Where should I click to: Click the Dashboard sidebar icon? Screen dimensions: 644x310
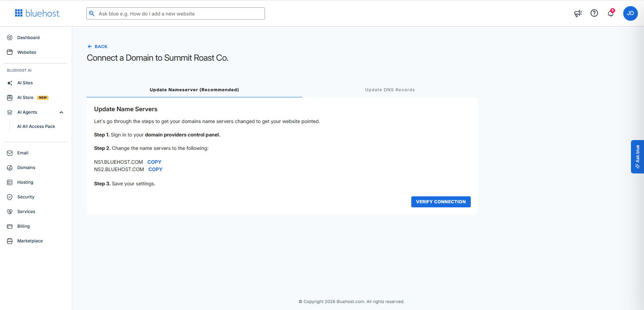pos(10,37)
